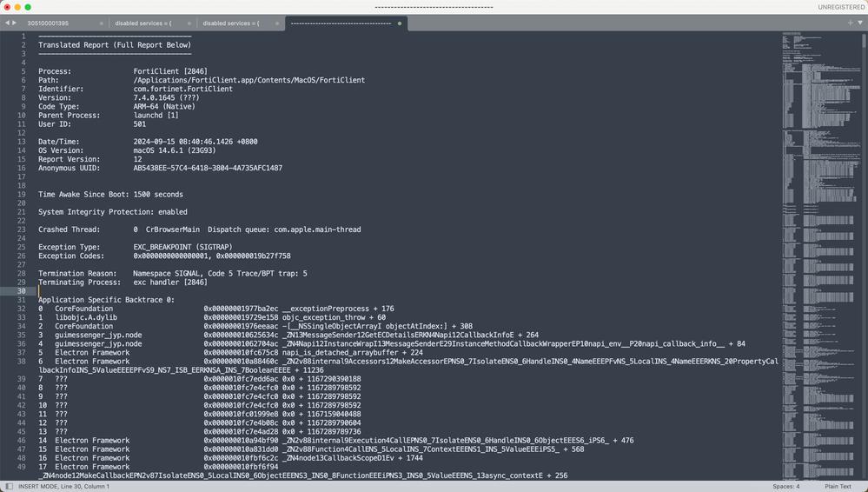Click the minimap code overview
This screenshot has height=492, width=868.
820,255
